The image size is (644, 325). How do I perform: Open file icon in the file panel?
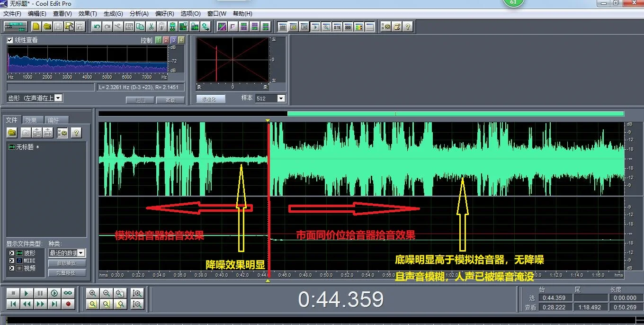pos(12,133)
